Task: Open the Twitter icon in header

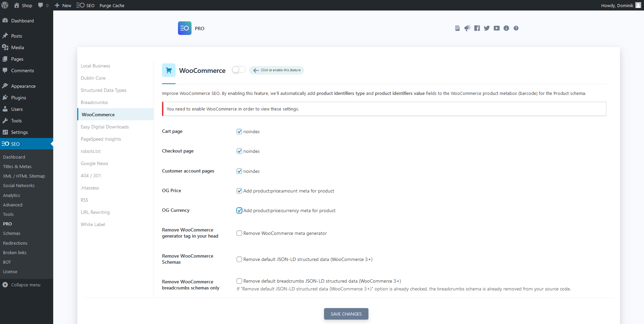Action: 487,28
